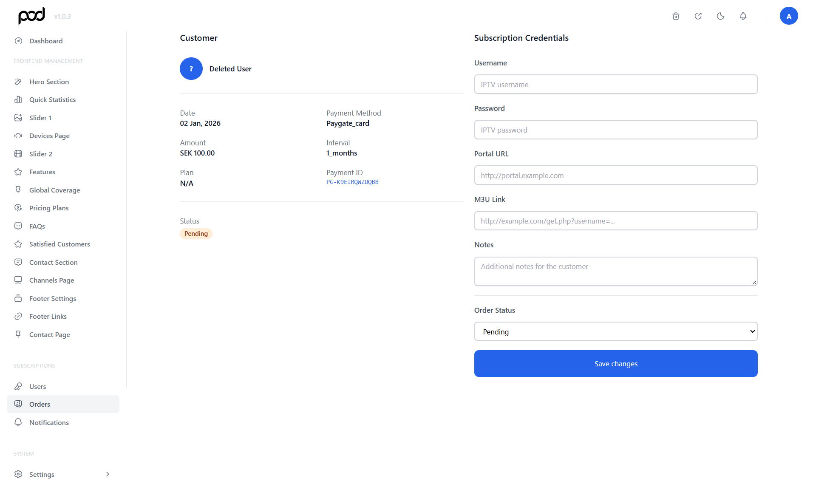Click the pod logo

31,16
